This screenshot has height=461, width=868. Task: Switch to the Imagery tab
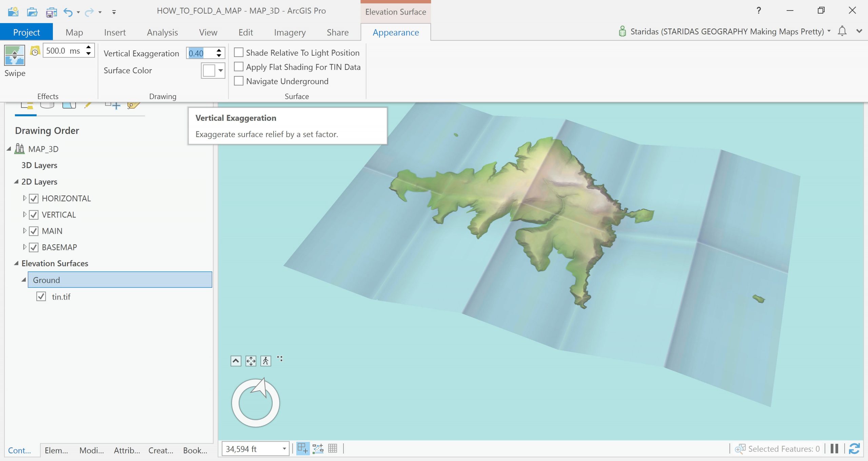click(290, 32)
